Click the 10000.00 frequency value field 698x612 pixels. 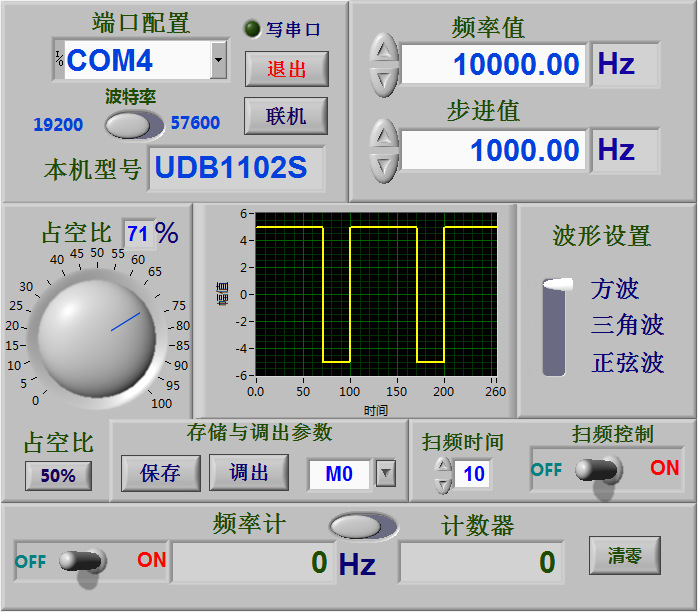pyautogui.click(x=494, y=64)
